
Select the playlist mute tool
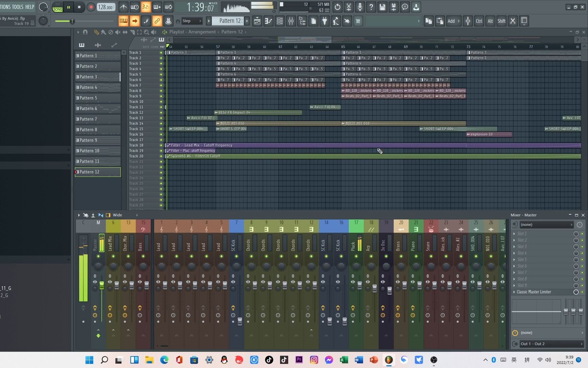click(x=118, y=32)
